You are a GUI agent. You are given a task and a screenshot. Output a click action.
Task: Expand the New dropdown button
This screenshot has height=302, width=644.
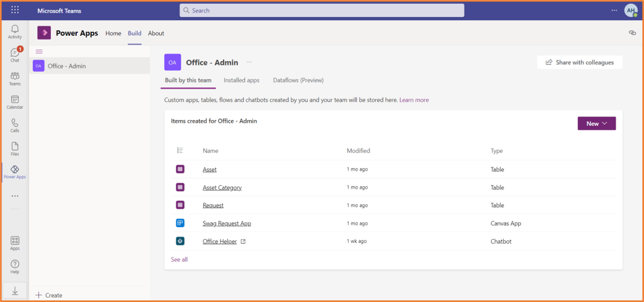tap(596, 123)
